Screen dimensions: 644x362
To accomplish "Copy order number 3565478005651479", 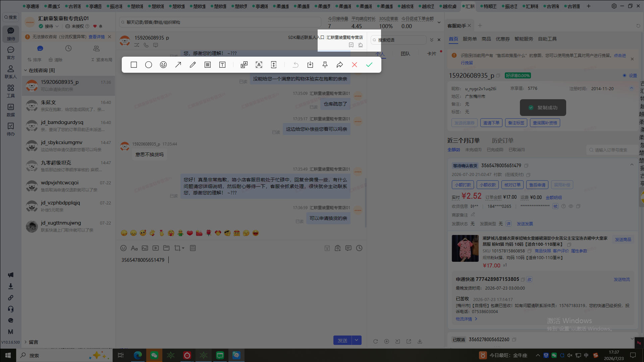I will click(x=526, y=166).
